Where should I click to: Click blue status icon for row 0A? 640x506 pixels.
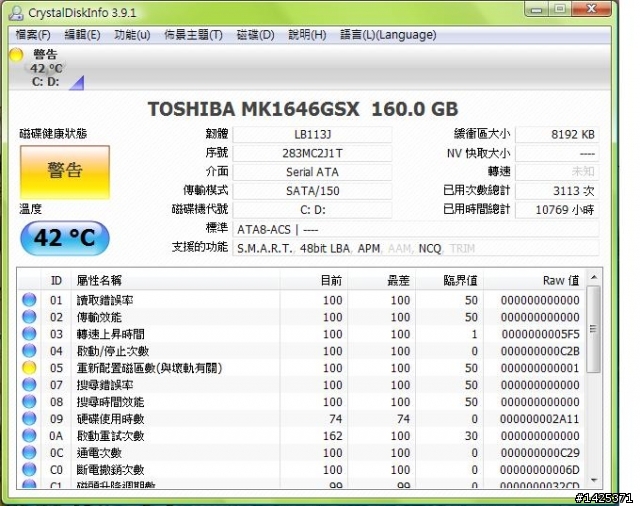29,435
